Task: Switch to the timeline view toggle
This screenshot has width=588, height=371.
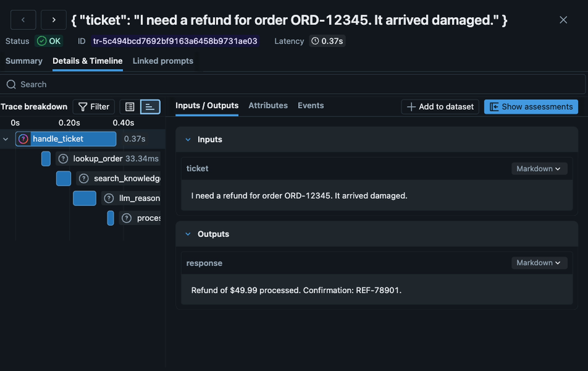Action: tap(150, 107)
